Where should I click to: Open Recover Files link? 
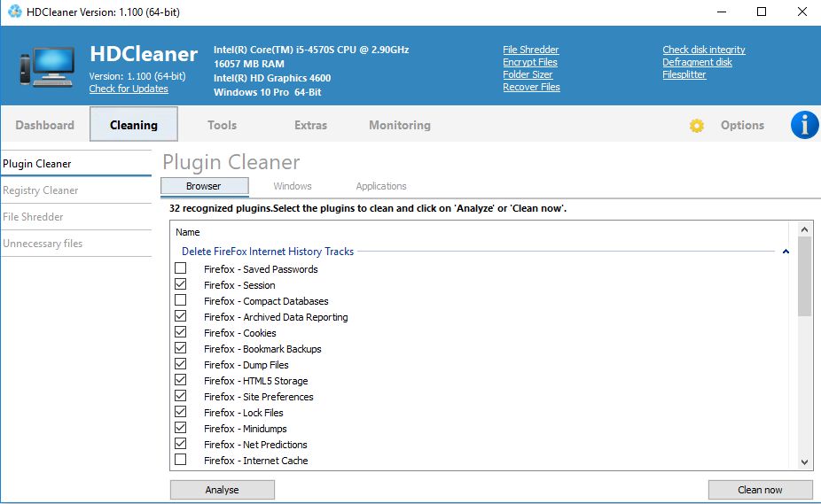pos(531,87)
